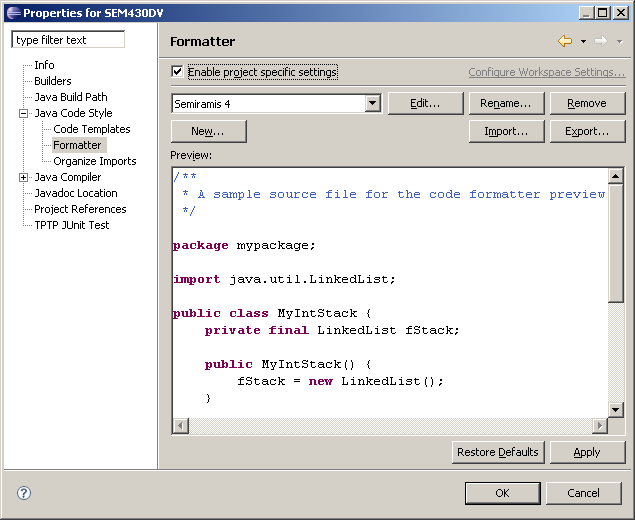This screenshot has width=635, height=520.
Task: Click the preview vertical scrollbar down arrow
Action: 616,408
